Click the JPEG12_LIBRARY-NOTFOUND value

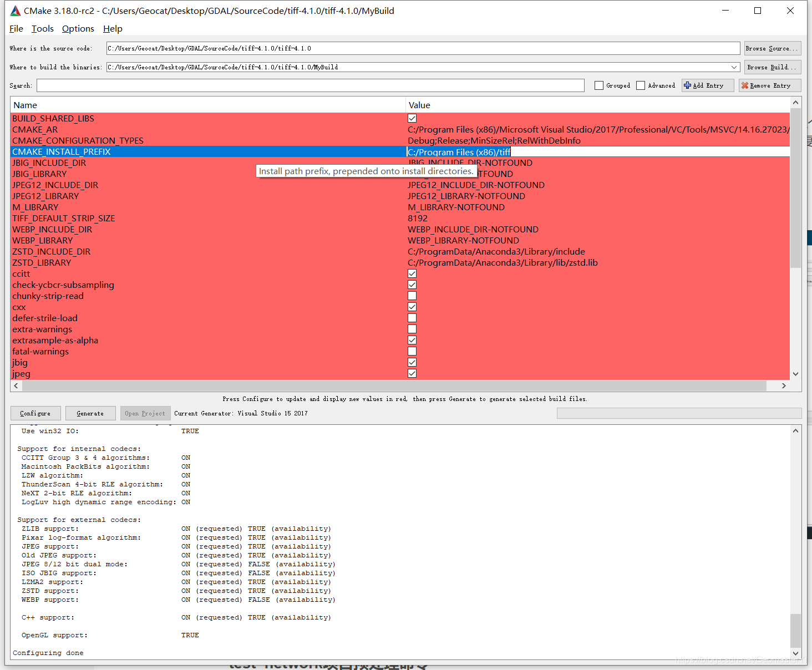pos(466,196)
